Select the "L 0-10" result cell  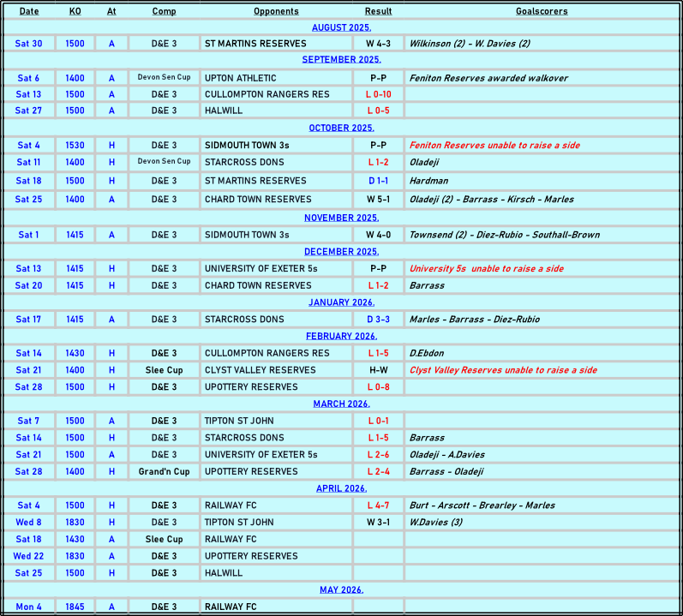click(378, 94)
